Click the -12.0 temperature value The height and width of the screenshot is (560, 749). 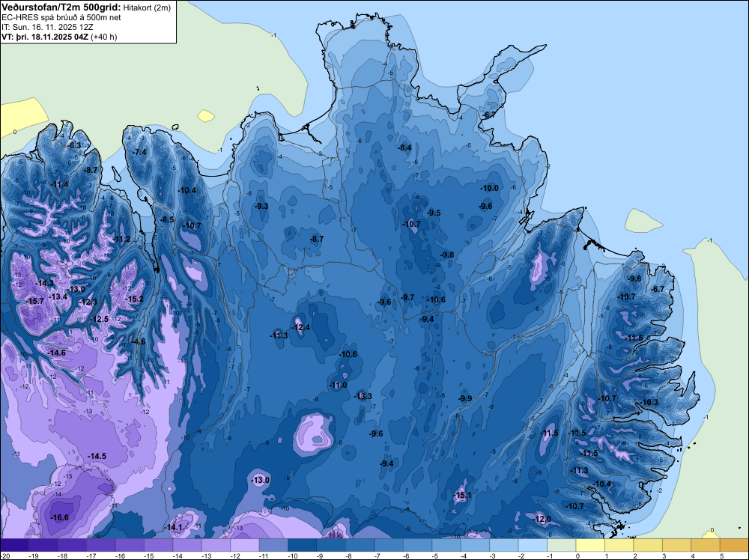[x=542, y=519]
